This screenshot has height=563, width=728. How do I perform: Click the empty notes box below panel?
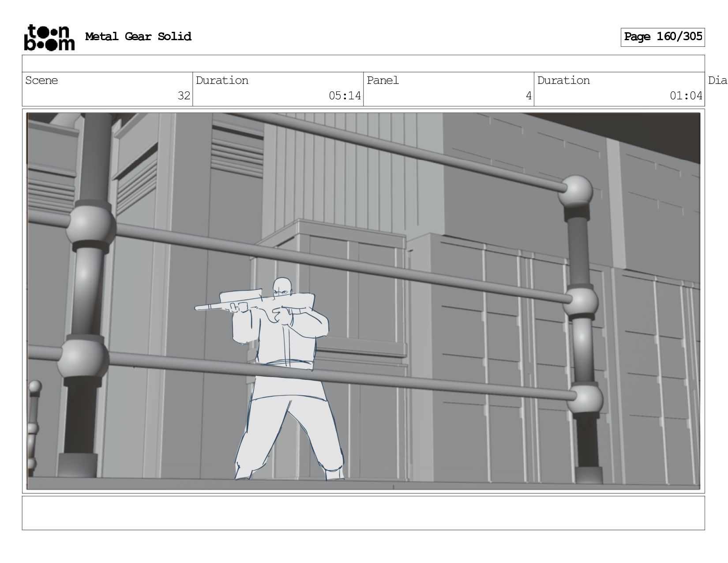(x=363, y=513)
